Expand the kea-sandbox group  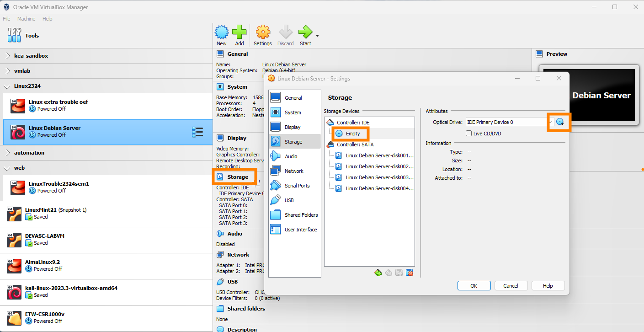[8, 56]
